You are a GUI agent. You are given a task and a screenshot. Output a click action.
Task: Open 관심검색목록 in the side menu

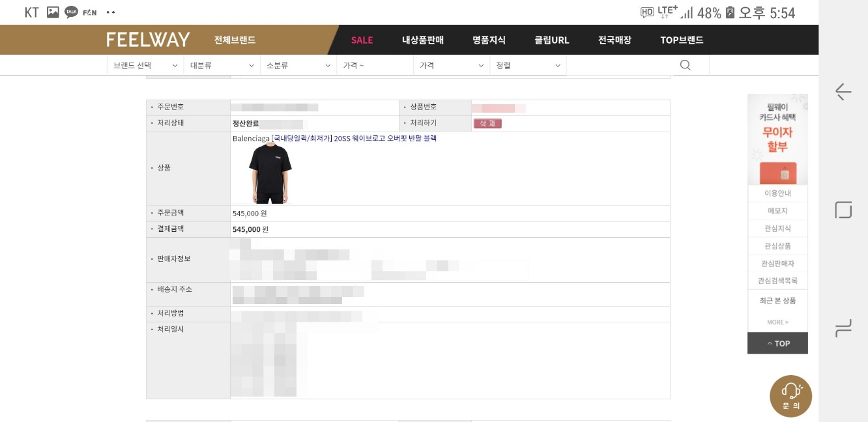point(777,281)
